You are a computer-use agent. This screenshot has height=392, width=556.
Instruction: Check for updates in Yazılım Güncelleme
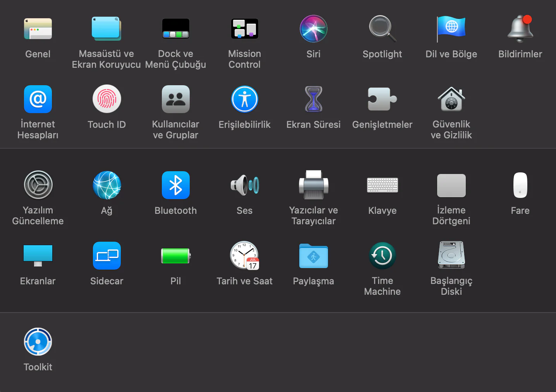[x=38, y=185]
